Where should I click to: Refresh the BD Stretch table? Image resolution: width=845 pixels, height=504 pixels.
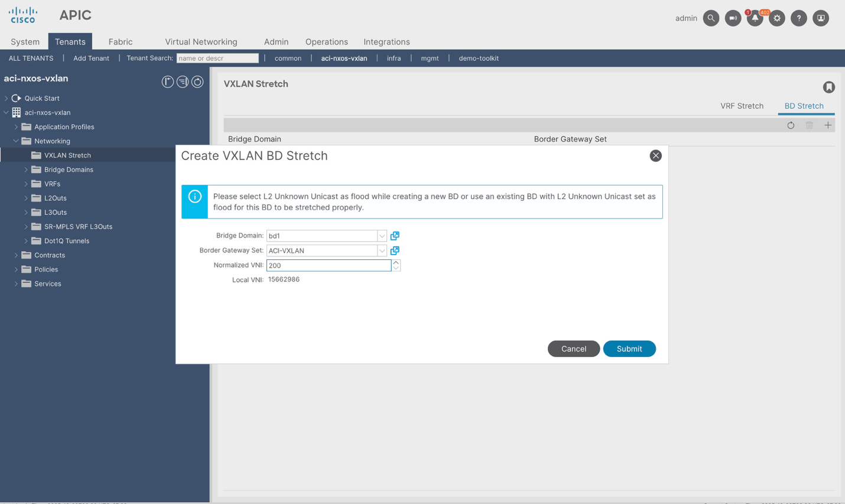pos(791,125)
